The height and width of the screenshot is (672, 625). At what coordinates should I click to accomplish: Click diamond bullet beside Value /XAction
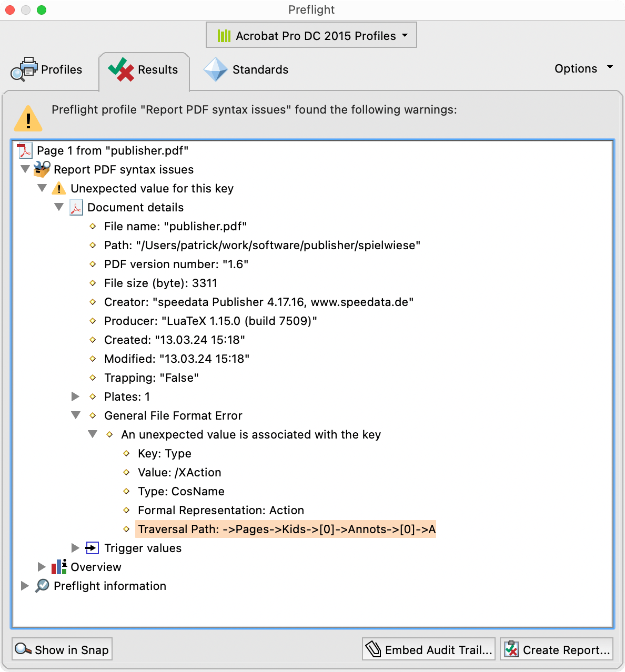pyautogui.click(x=126, y=472)
